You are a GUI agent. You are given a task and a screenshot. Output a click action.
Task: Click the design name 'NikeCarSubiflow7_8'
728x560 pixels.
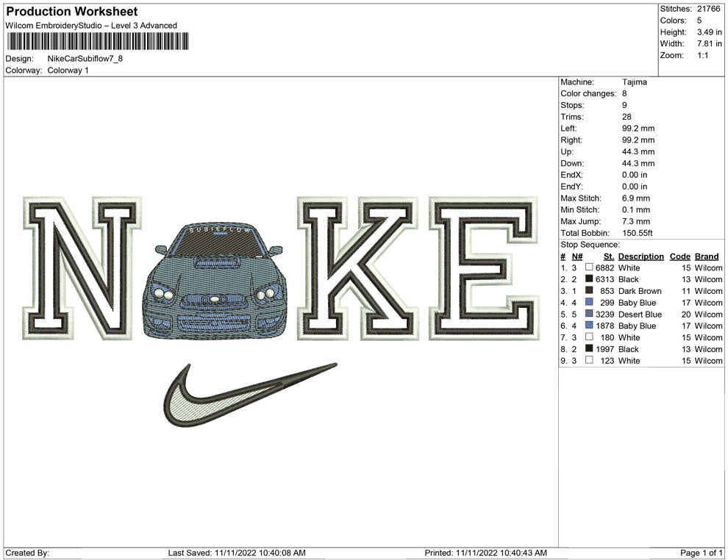pos(85,59)
